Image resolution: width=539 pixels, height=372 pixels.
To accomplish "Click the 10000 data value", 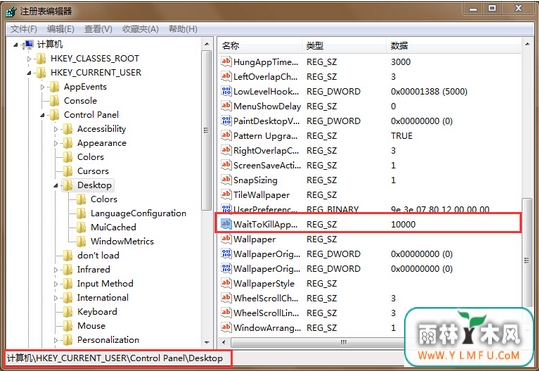I will pos(403,225).
